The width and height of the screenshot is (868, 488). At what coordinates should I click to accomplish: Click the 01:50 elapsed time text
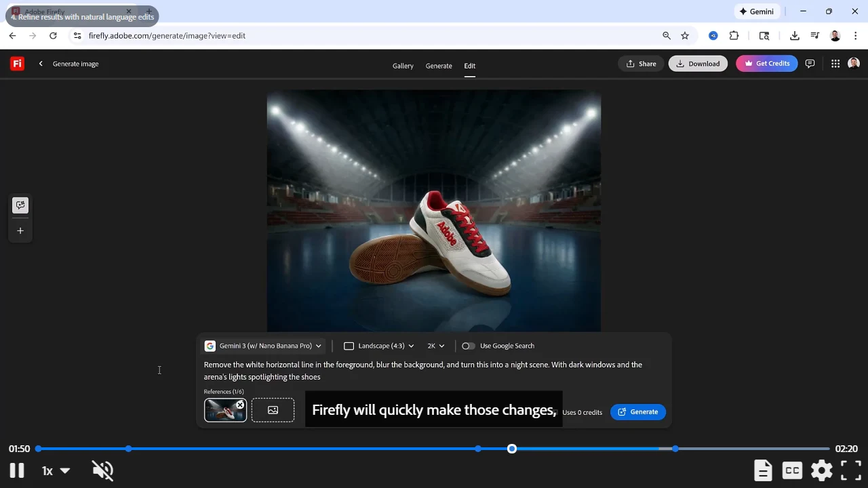point(20,449)
